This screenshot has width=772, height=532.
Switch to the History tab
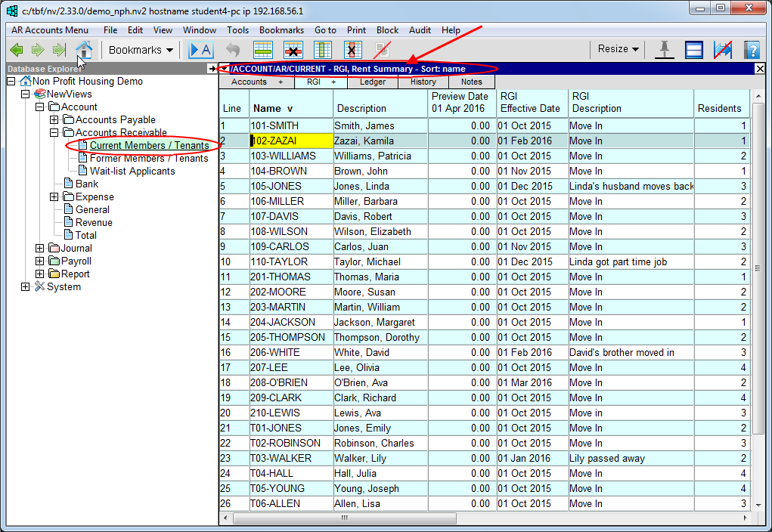423,82
